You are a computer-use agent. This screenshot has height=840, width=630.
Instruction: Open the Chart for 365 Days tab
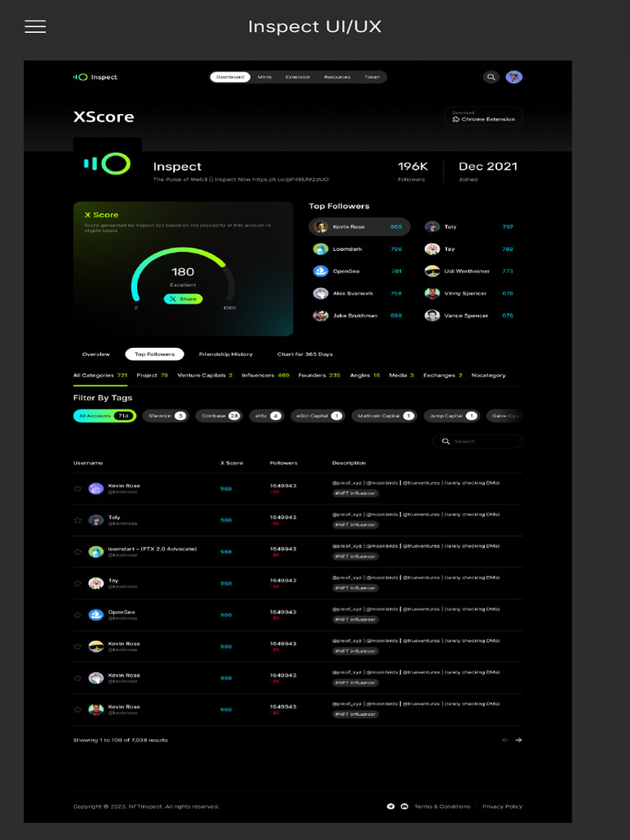pyautogui.click(x=305, y=354)
